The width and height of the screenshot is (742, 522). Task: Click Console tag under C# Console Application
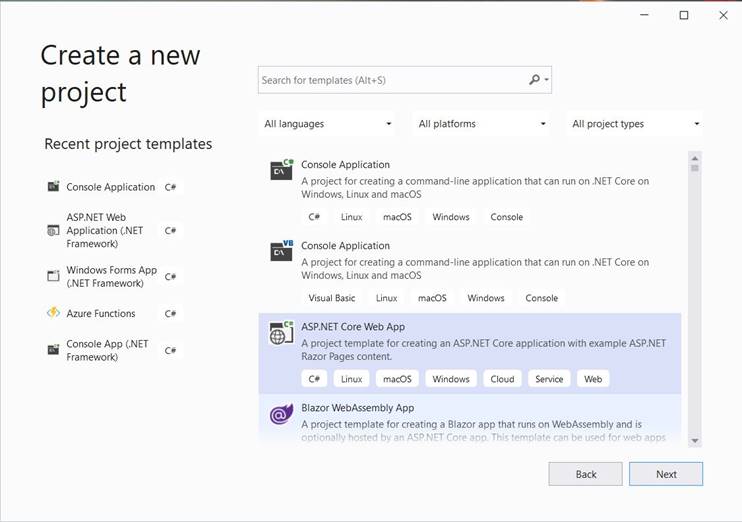(506, 217)
